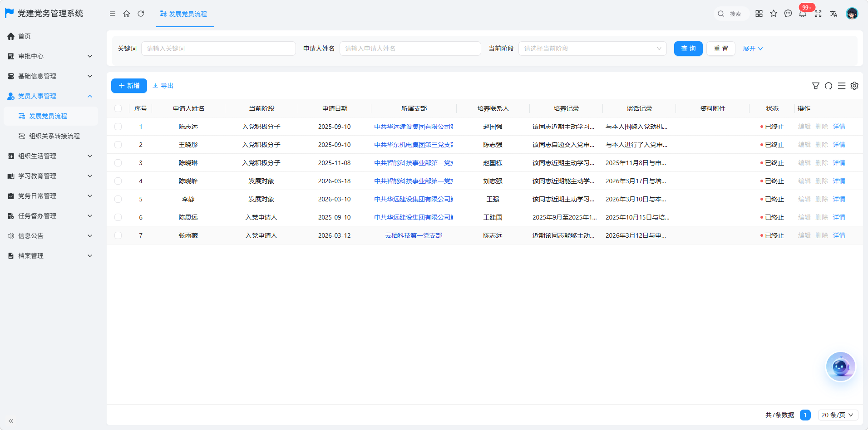Open the user avatar menu
Screen dimensions: 868x430
[x=852, y=14]
